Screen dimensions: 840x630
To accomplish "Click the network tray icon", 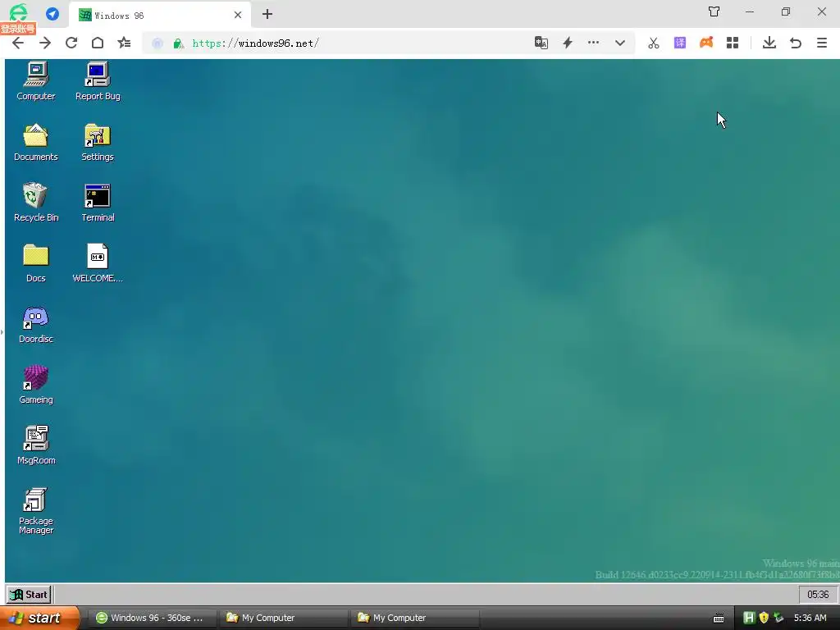I will [x=779, y=618].
